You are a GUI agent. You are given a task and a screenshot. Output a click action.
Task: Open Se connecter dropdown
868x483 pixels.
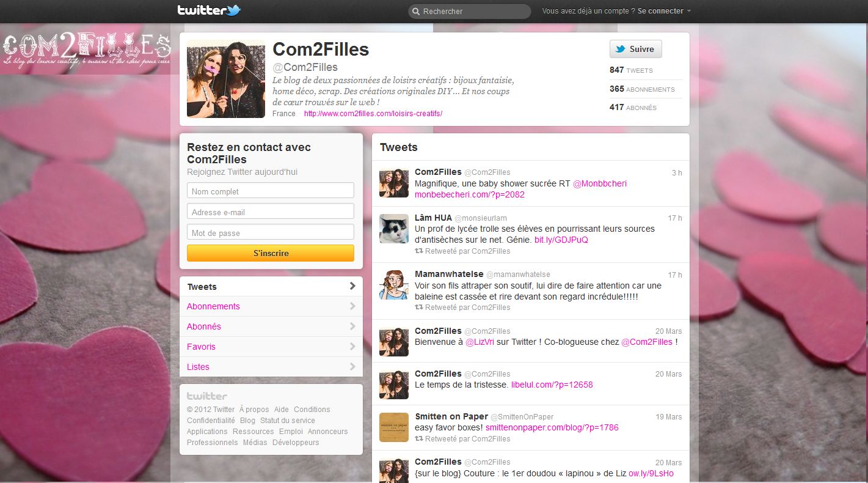click(665, 11)
